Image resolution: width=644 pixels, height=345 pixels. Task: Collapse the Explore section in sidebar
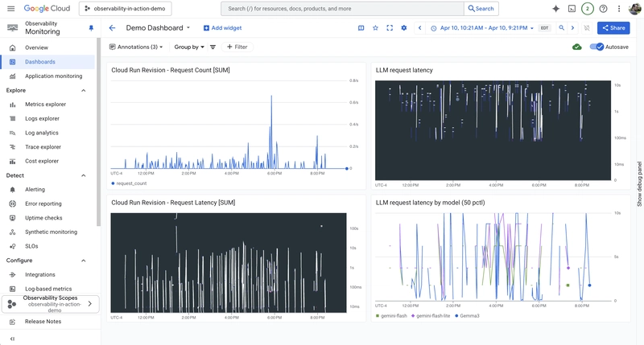point(84,90)
